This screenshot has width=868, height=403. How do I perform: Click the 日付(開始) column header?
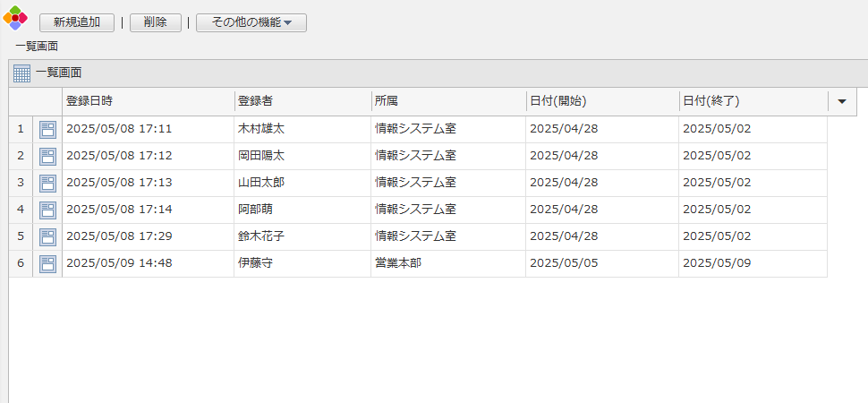coord(602,101)
